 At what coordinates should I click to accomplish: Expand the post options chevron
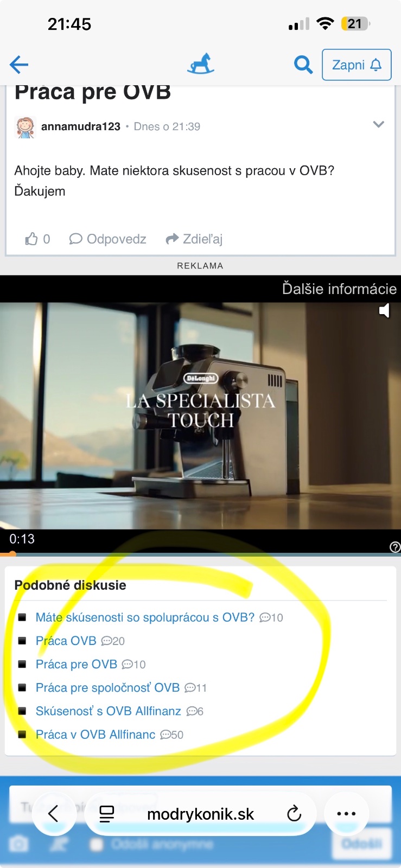pos(379,124)
